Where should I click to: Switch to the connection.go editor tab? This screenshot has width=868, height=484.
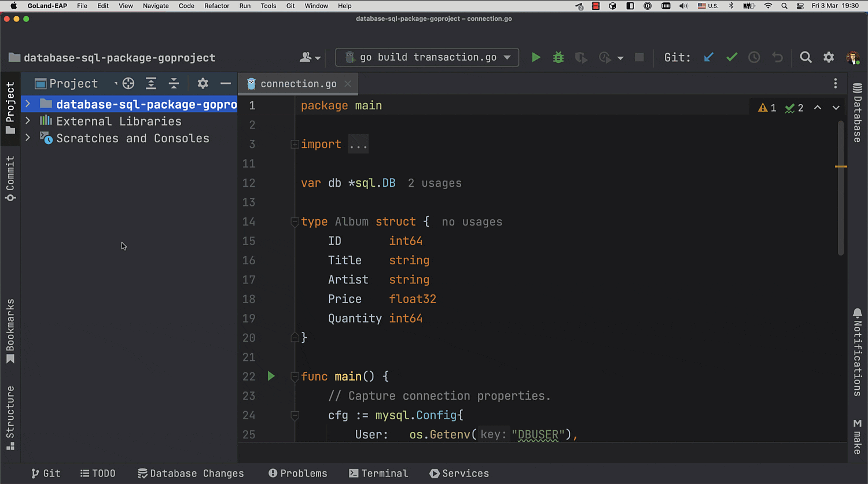(x=298, y=84)
